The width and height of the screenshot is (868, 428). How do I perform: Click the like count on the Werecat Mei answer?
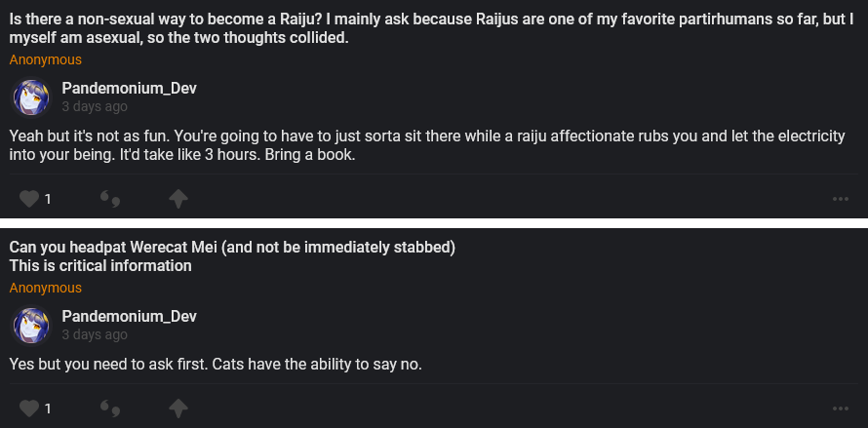point(47,409)
